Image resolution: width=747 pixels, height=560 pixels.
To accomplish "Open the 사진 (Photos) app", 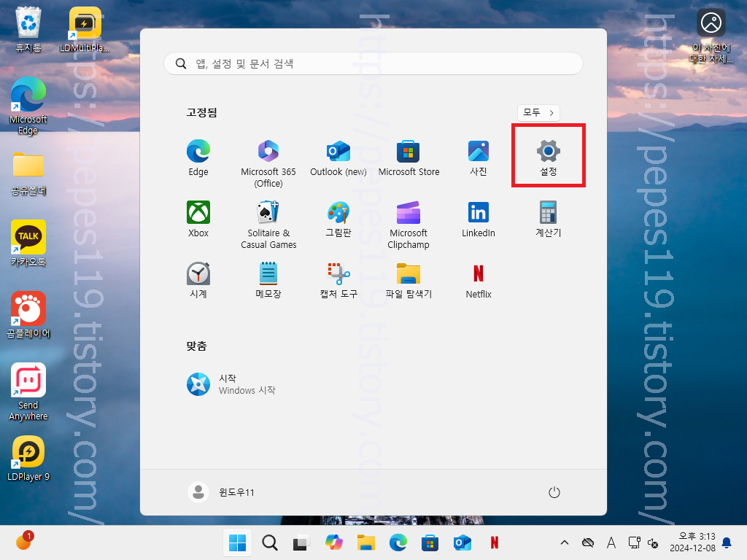I will pos(479,158).
